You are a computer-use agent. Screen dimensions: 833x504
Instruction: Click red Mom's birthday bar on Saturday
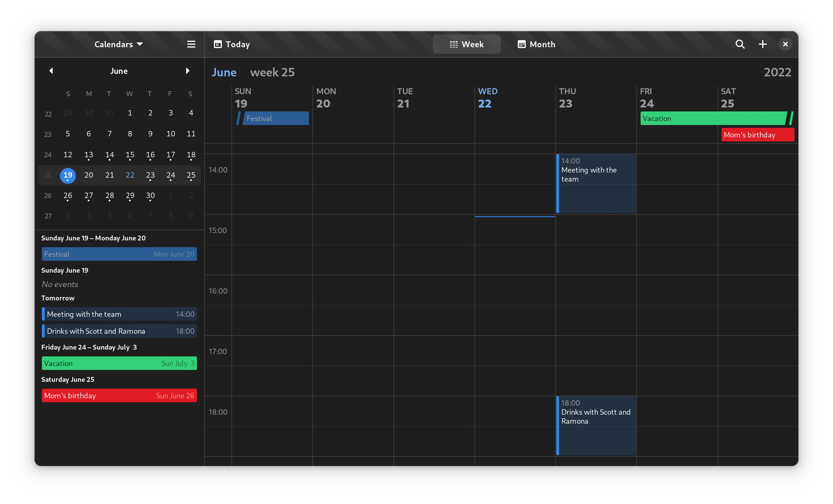click(x=757, y=135)
